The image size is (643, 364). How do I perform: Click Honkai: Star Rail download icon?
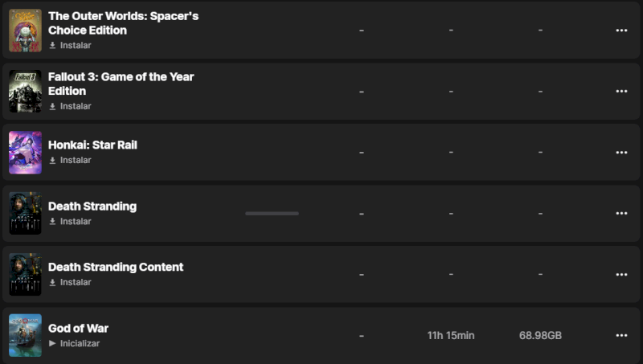[x=53, y=160]
